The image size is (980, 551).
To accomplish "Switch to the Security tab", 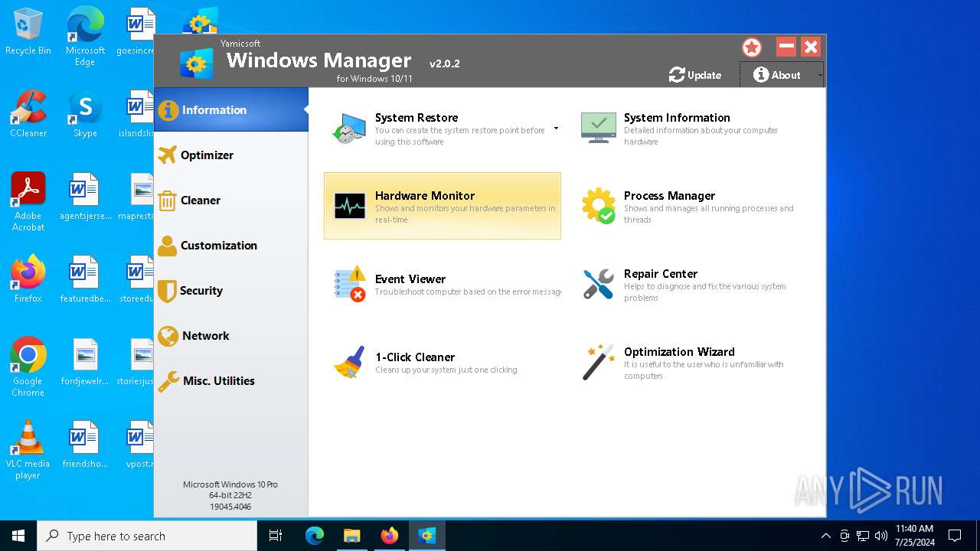I will click(x=231, y=291).
